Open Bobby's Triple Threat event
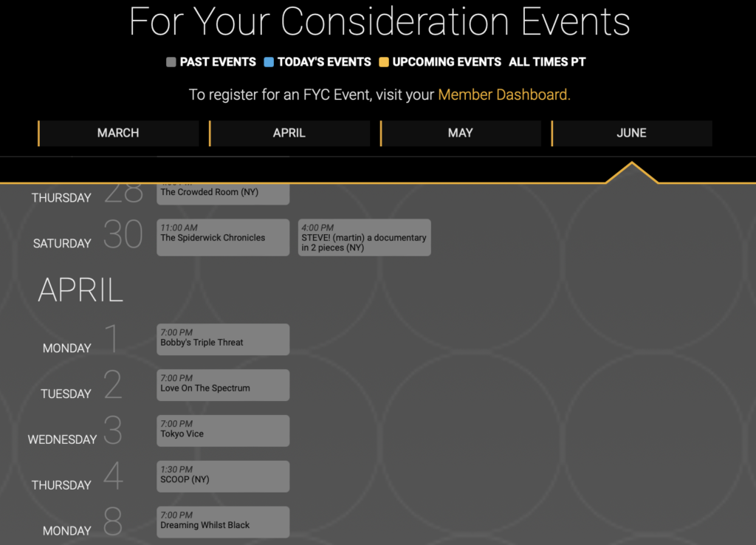This screenshot has height=545, width=756. [223, 340]
